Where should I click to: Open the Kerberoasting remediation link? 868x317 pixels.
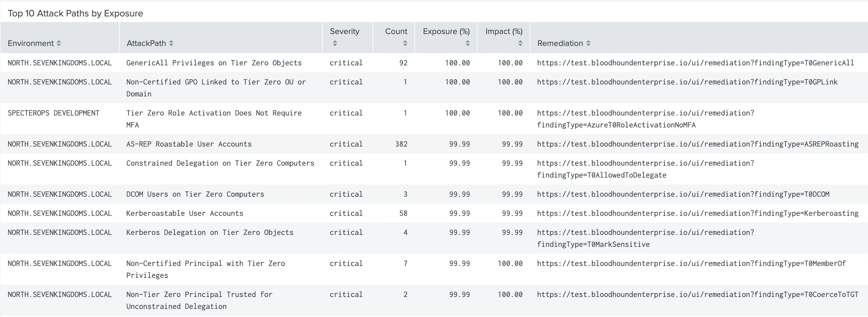coord(698,213)
